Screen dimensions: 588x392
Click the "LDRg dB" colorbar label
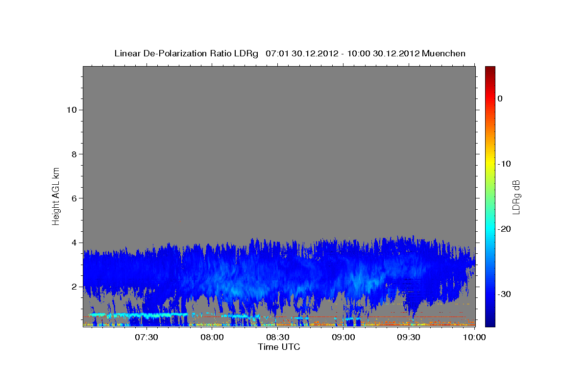coord(515,197)
